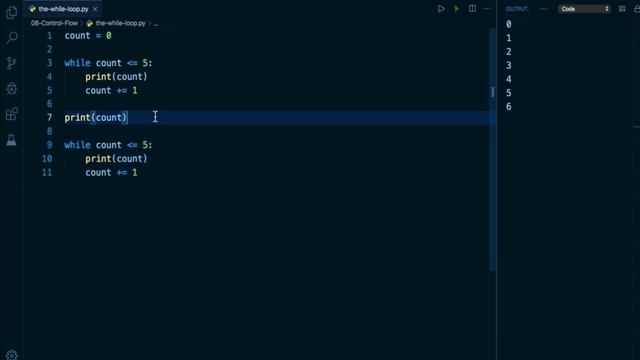The width and height of the screenshot is (640, 360).
Task: Click the 08-Control-Flow breadcrumb folder
Action: [54, 23]
